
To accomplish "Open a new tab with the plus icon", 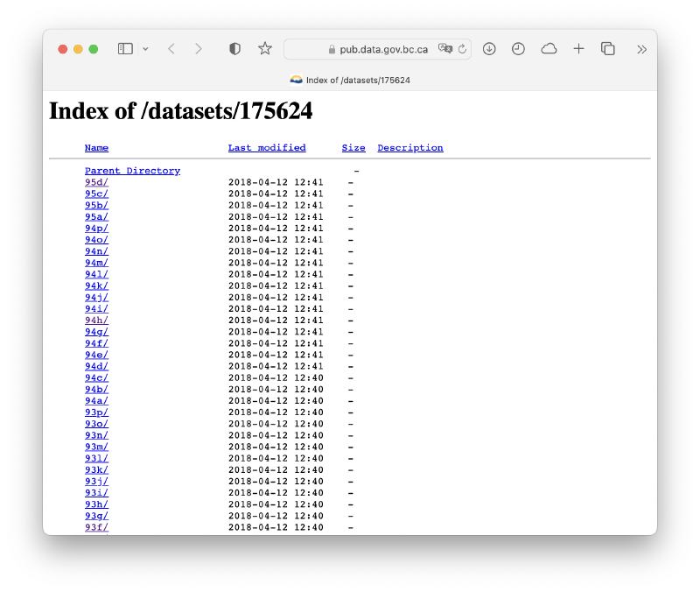I will click(578, 49).
